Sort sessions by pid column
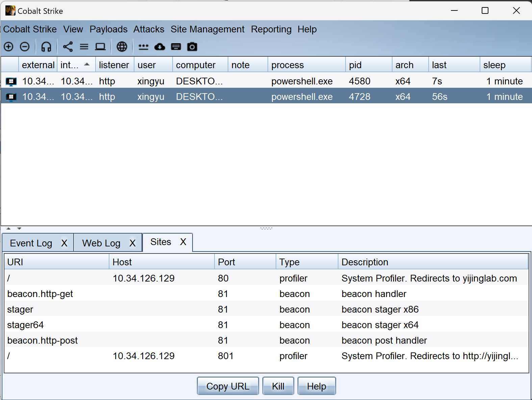The image size is (532, 400). (369, 65)
